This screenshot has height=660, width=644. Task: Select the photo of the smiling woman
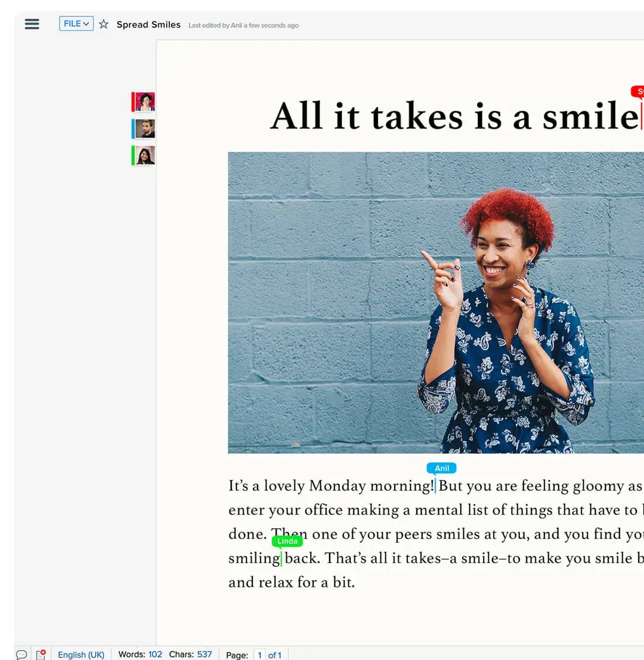tap(436, 302)
